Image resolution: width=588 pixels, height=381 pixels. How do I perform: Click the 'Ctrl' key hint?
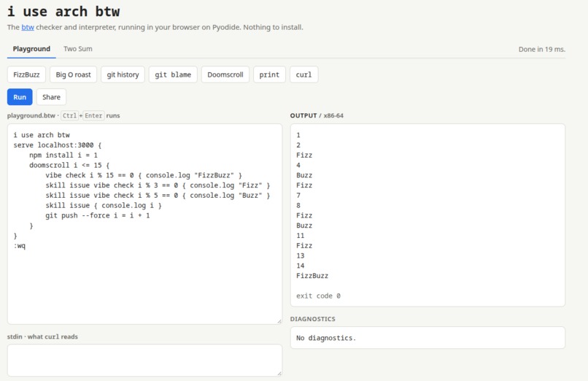coord(69,115)
